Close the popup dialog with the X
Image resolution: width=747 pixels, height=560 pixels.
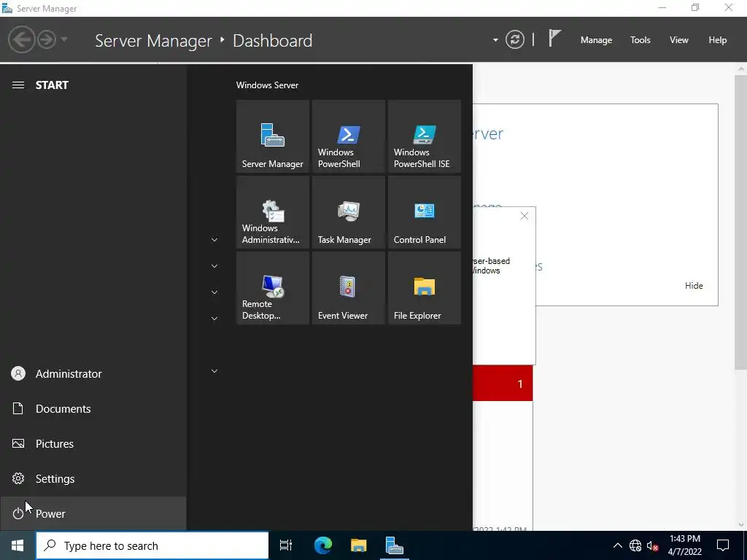tap(525, 216)
